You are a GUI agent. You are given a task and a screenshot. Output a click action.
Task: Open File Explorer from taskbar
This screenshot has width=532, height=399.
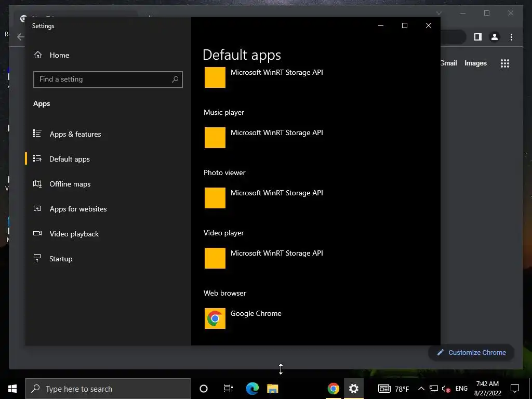coord(272,389)
